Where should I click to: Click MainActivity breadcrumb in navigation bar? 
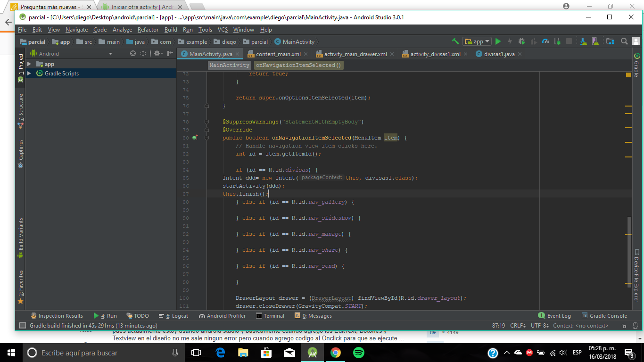(x=295, y=41)
